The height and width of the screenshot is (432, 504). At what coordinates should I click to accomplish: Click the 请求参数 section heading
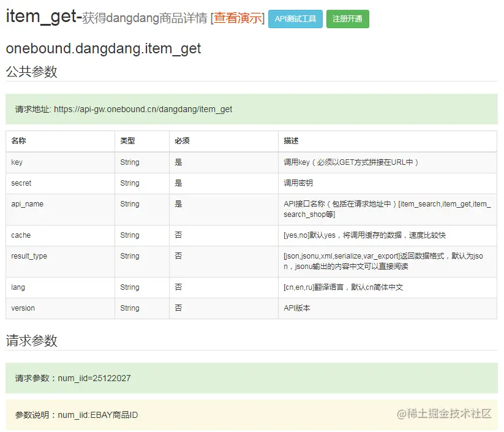tap(31, 341)
